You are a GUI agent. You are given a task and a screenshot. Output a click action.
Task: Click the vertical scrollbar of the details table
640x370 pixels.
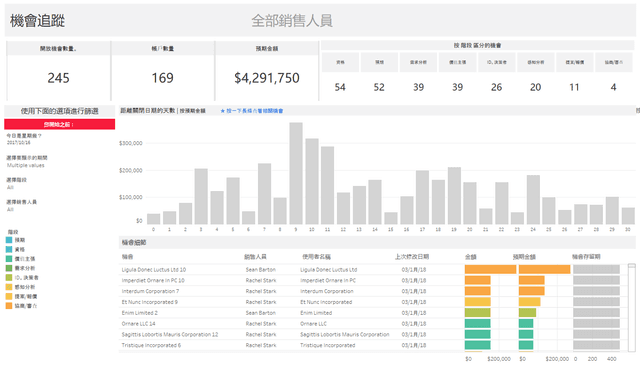click(631, 307)
